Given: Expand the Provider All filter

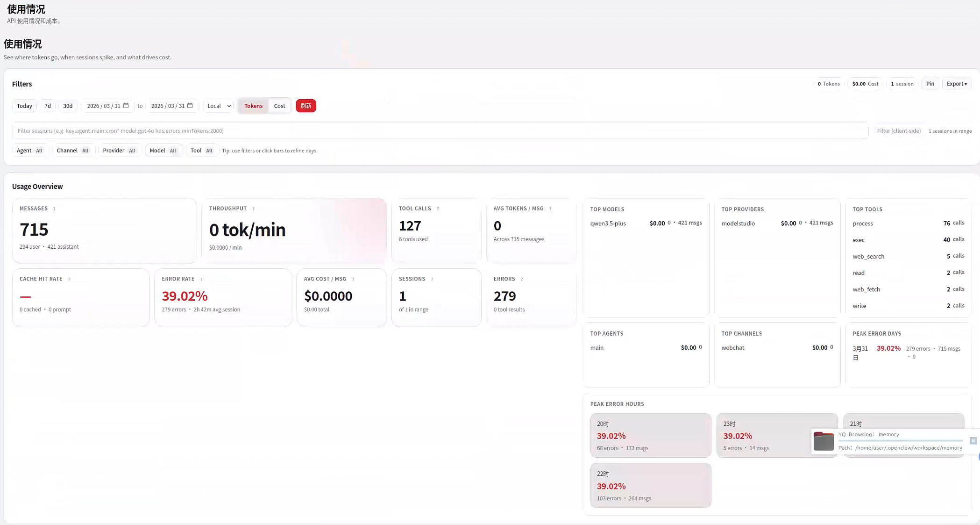Looking at the screenshot, I should click(x=119, y=151).
